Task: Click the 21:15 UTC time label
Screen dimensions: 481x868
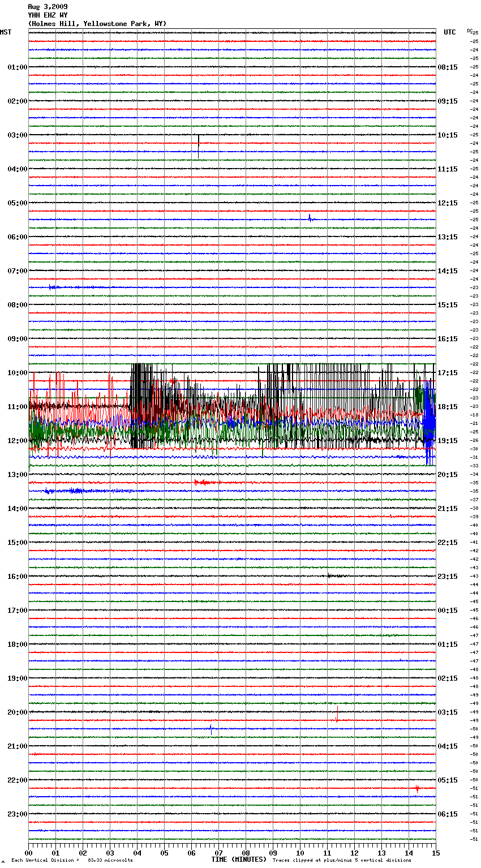Action: click(448, 509)
